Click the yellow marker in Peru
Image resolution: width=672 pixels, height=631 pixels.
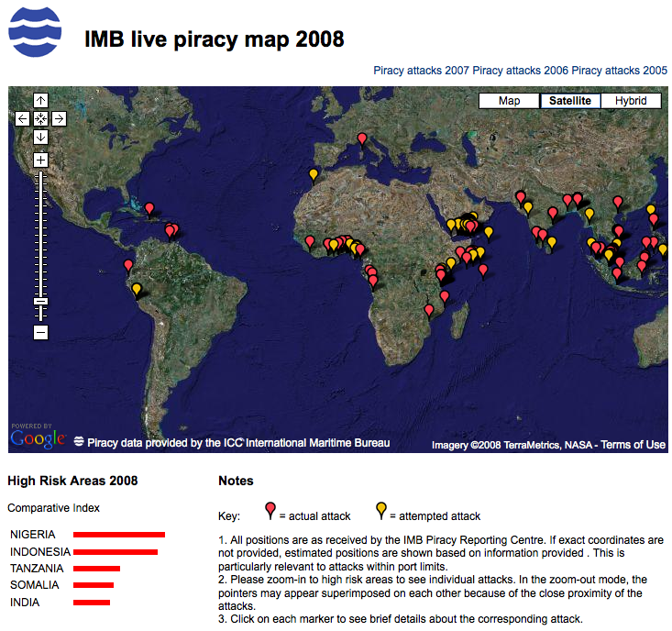(137, 291)
